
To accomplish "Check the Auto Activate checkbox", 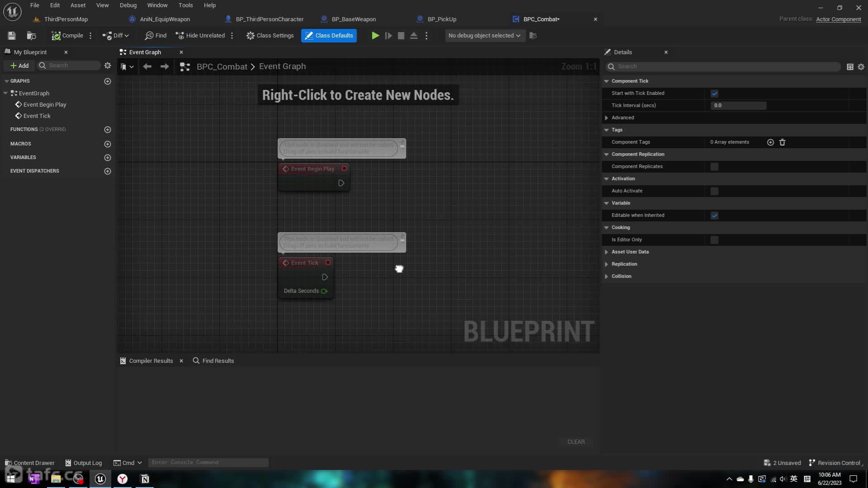I will point(714,191).
